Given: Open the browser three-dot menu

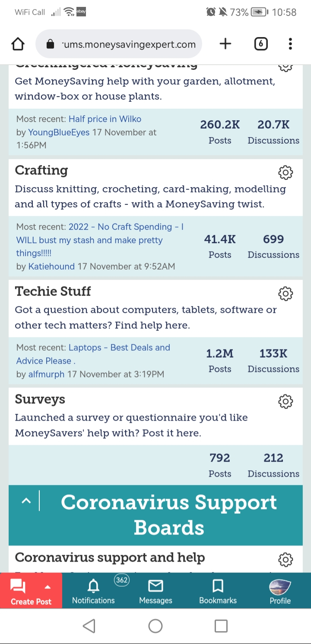Looking at the screenshot, I should click(290, 44).
